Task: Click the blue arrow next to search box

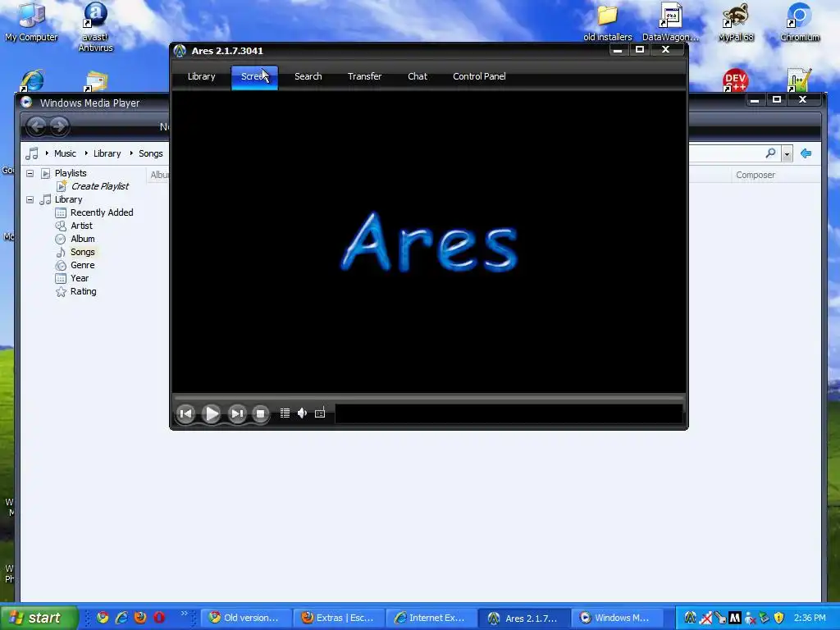Action: pos(806,153)
